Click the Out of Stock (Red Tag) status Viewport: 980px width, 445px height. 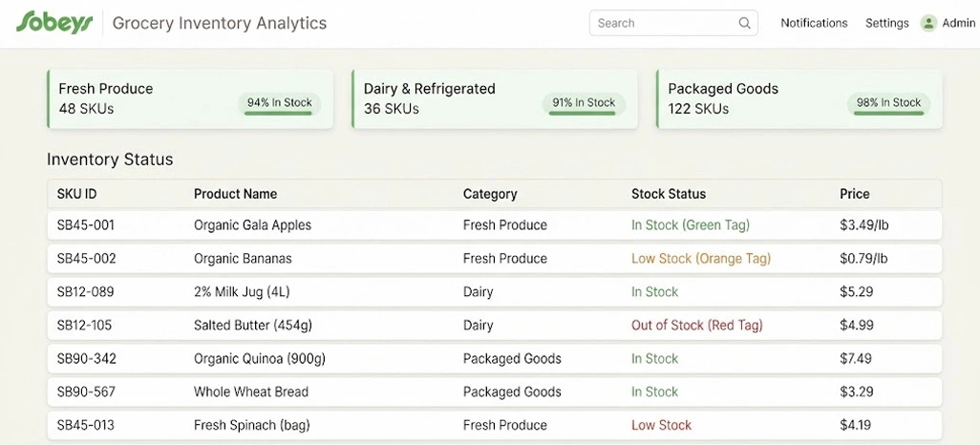[x=697, y=325]
